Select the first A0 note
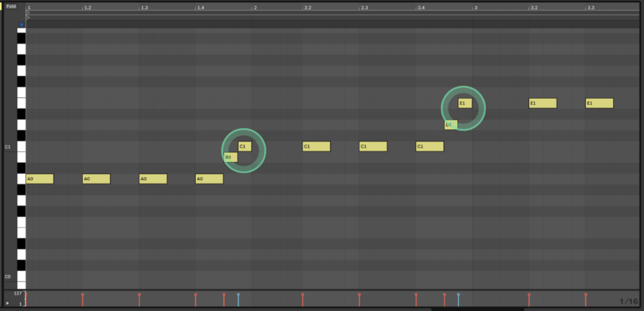 click(x=39, y=179)
